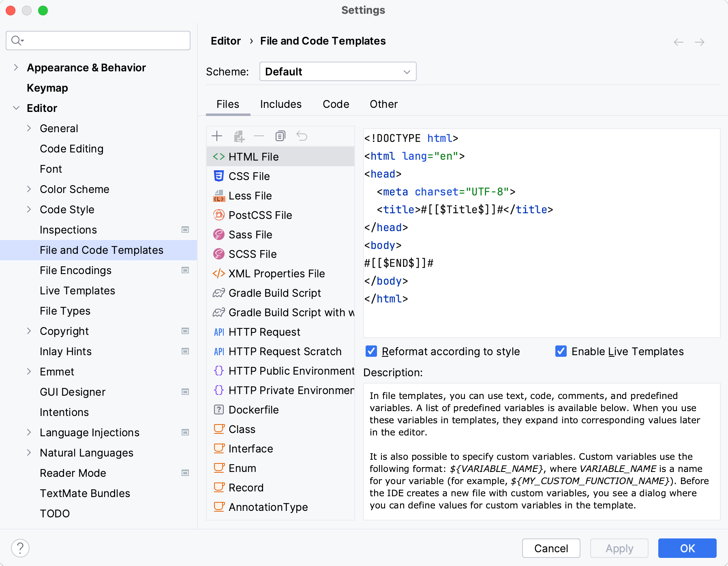The height and width of the screenshot is (566, 728).
Task: Reset template to default with revert arrow
Action: pos(301,136)
